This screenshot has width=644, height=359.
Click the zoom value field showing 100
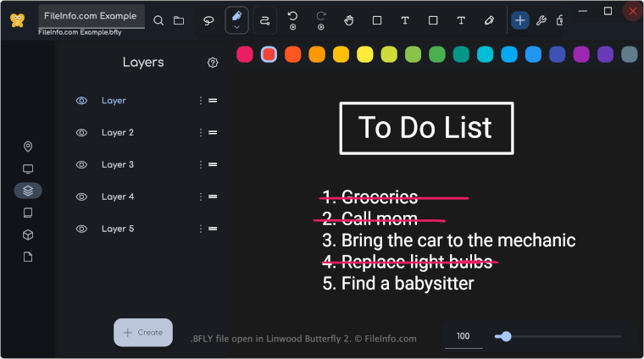coord(464,336)
